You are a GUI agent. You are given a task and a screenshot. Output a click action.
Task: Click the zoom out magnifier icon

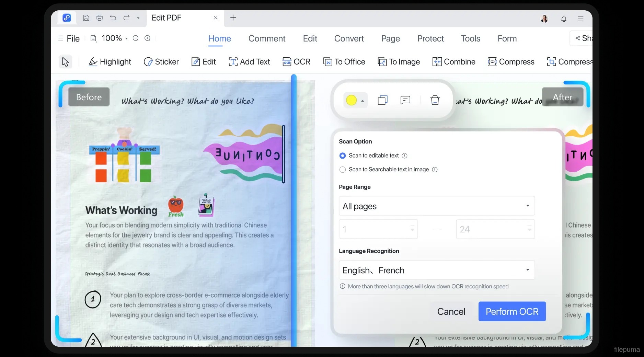coord(136,38)
